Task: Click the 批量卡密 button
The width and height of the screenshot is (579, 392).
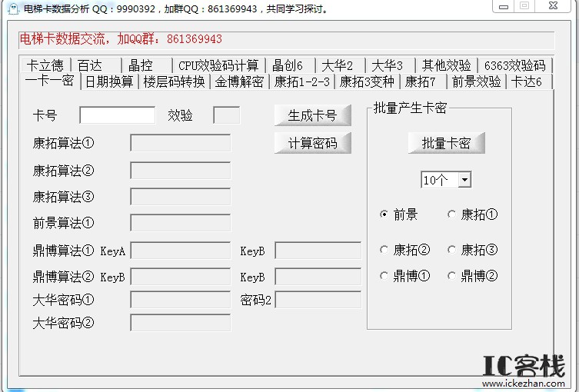Action: click(446, 143)
